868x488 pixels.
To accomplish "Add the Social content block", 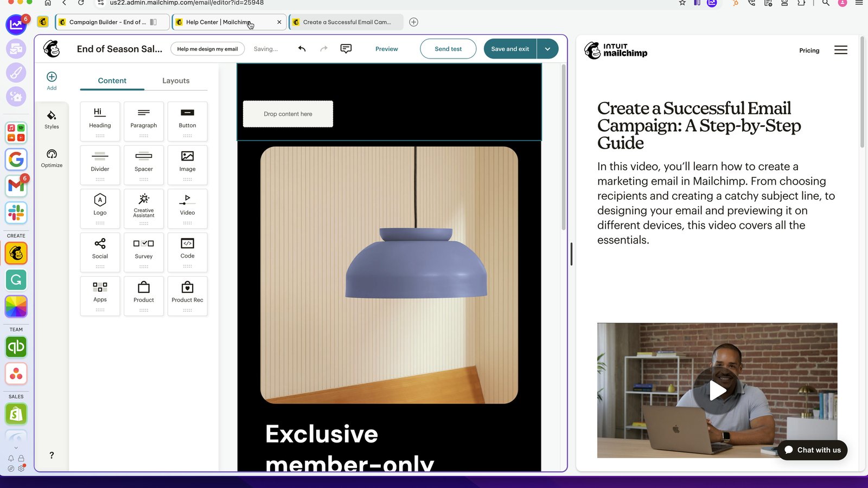I will 100,252.
